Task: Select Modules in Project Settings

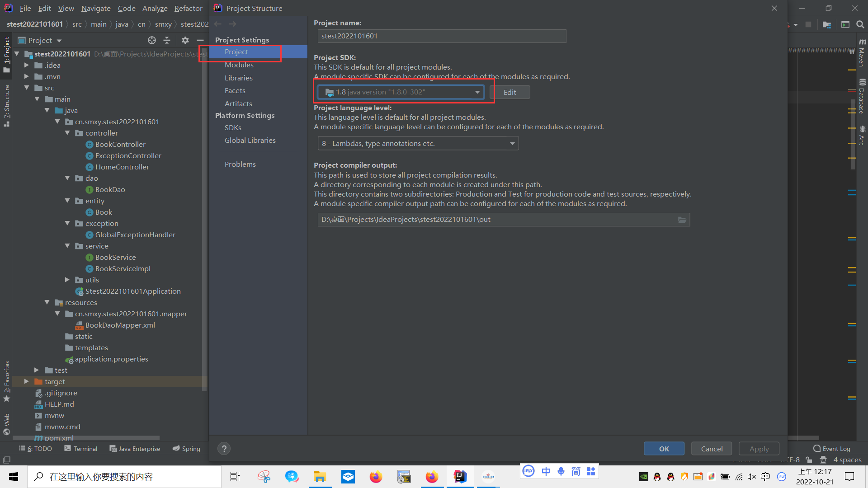Action: (x=239, y=65)
